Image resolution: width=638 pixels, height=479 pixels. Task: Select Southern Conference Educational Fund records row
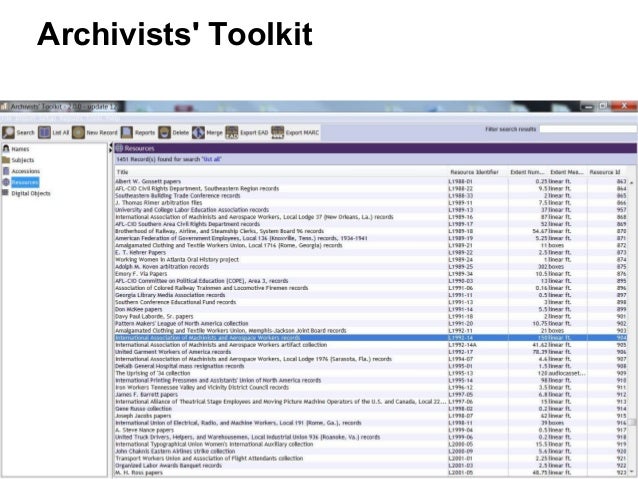coord(371,302)
